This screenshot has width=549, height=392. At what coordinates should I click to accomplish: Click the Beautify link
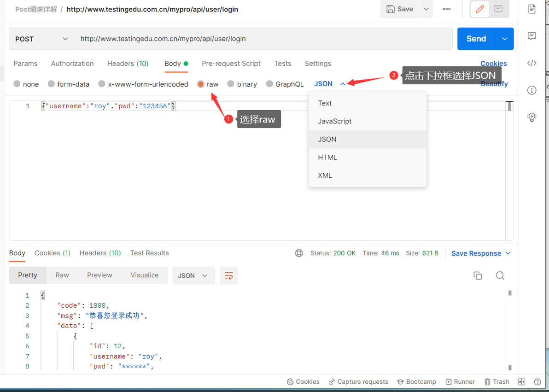(x=494, y=84)
